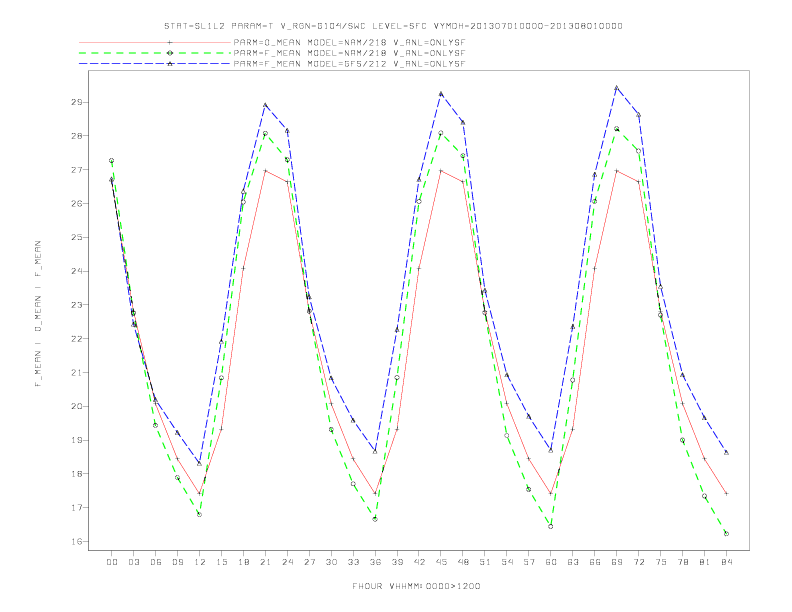Screen dimensions: 792x612
Task: Click the y-axis tick label 17
Action: click(77, 507)
